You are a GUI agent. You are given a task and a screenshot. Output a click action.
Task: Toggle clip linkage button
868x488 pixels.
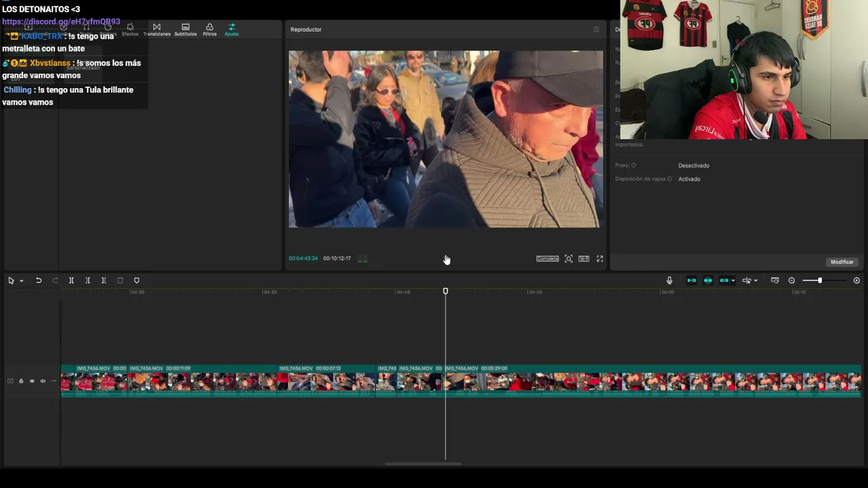click(724, 281)
